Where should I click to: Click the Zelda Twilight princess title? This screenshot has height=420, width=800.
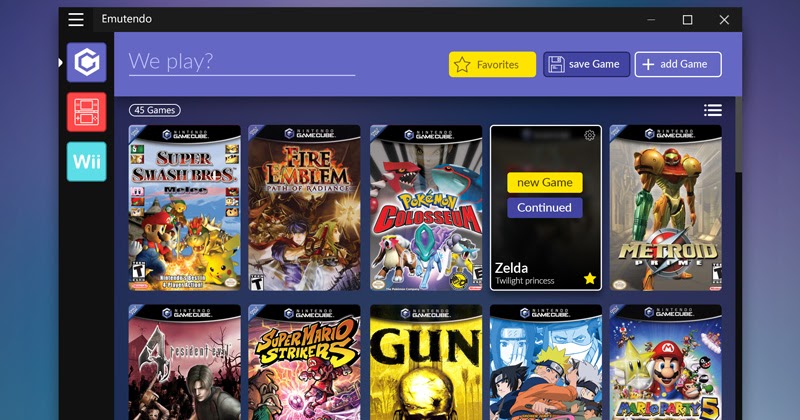tap(524, 273)
